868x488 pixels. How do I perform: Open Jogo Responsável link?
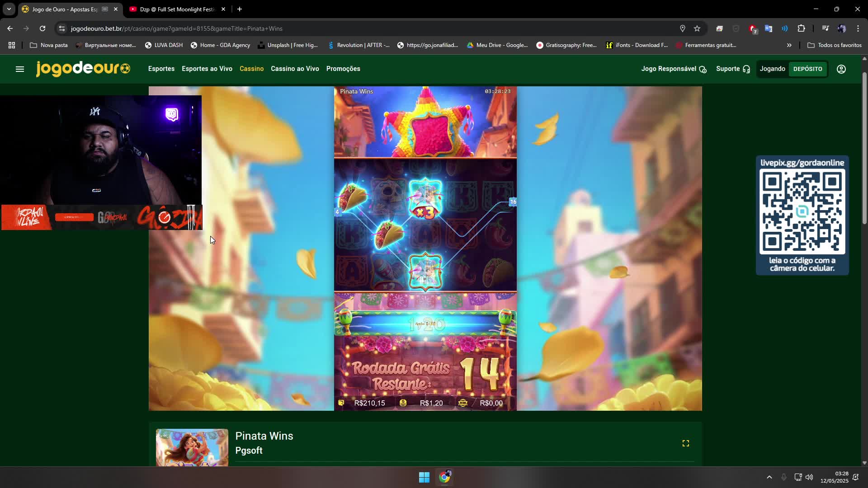pyautogui.click(x=674, y=69)
